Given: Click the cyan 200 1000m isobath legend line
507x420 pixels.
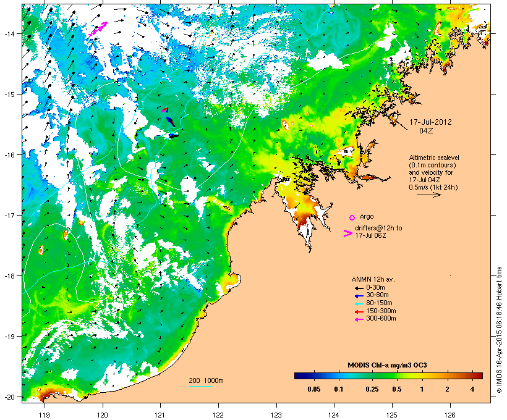Looking at the screenshot, I should point(201,386).
